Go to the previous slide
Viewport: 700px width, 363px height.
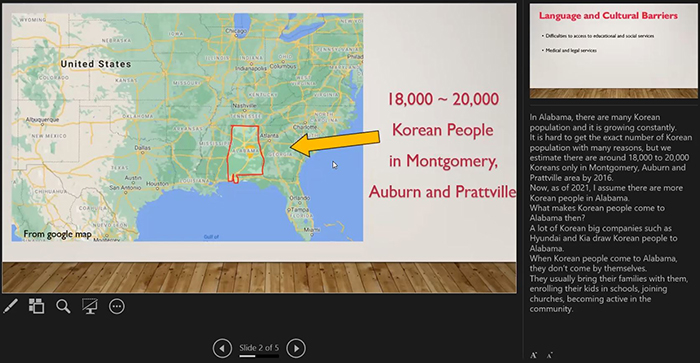point(222,348)
